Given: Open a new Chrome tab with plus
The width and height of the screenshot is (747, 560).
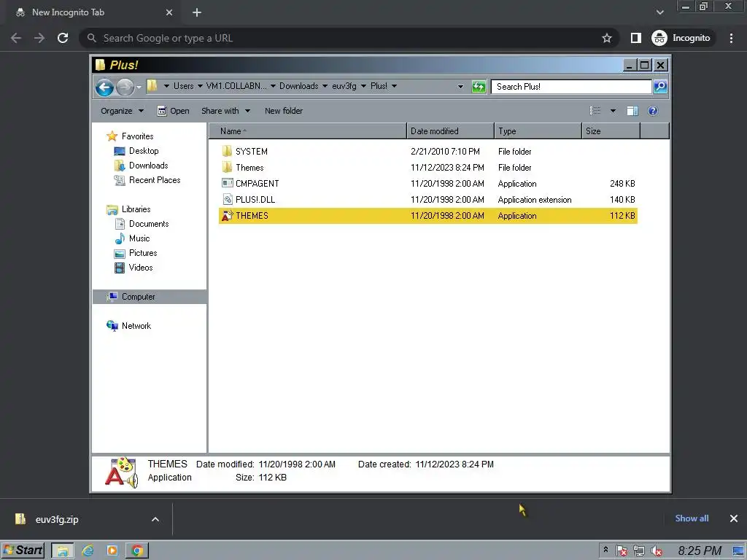Looking at the screenshot, I should coord(197,12).
